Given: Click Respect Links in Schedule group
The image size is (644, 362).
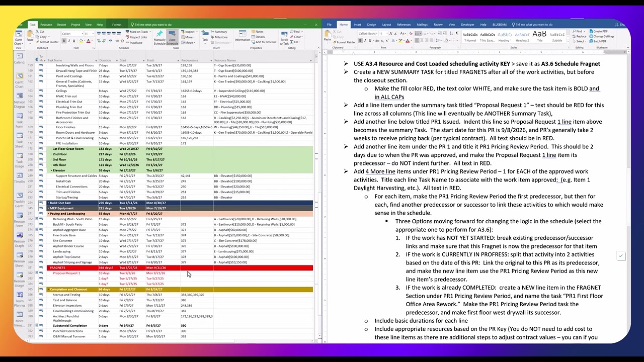Looking at the screenshot, I should [x=136, y=37].
